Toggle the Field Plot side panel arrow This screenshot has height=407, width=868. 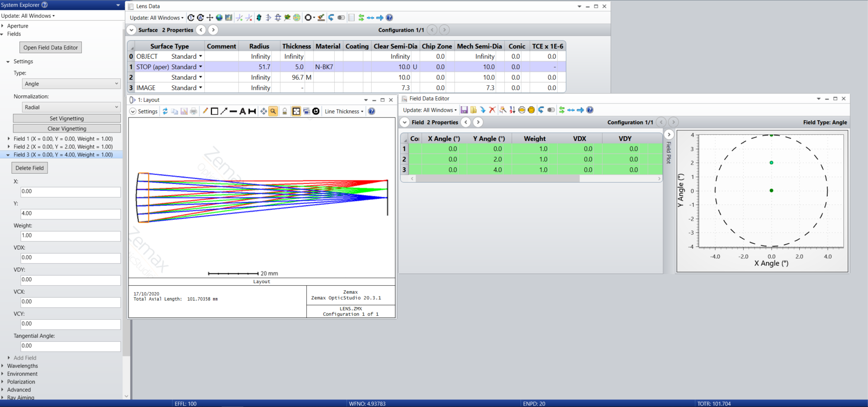[x=669, y=134]
